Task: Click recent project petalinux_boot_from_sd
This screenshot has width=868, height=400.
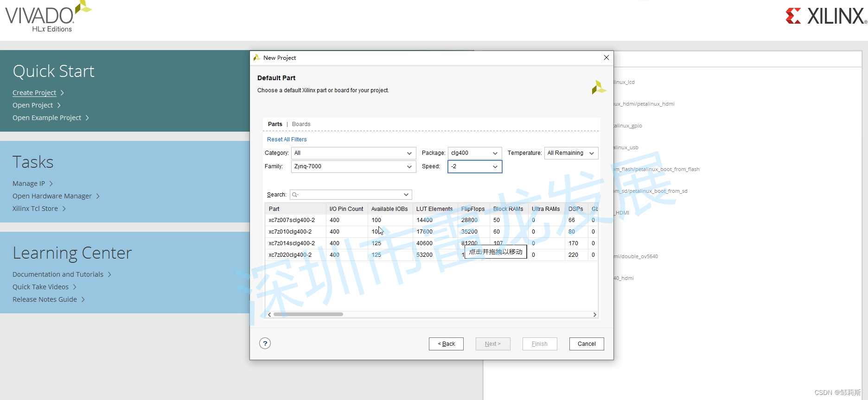Action: 651,191
